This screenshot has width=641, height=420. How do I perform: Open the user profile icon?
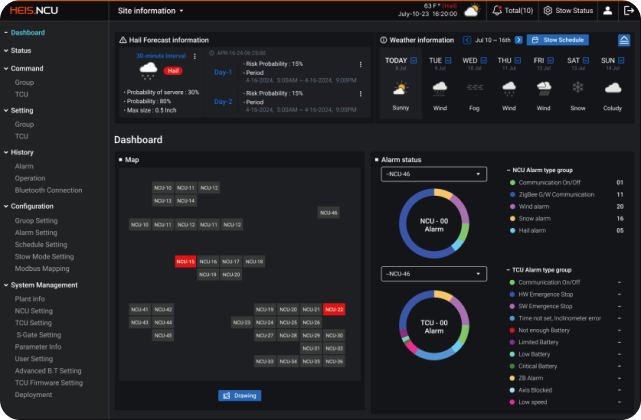click(x=608, y=10)
